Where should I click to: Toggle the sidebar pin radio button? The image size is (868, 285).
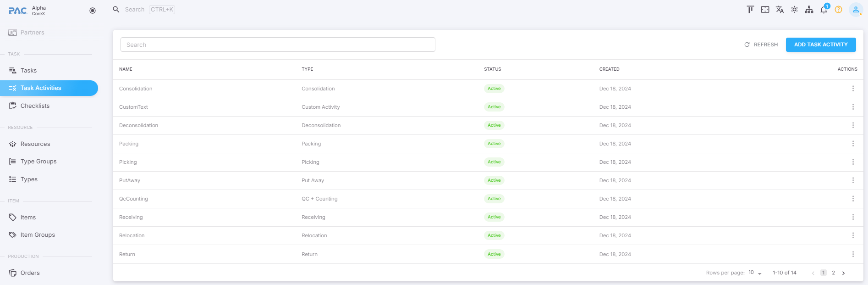pyautogui.click(x=93, y=11)
